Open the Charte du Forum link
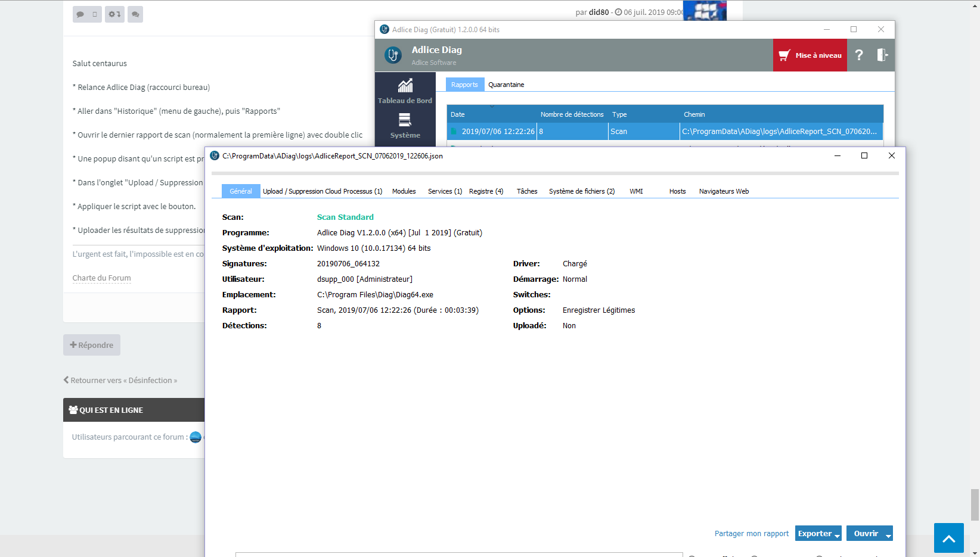Viewport: 980px width, 557px height. pyautogui.click(x=101, y=278)
